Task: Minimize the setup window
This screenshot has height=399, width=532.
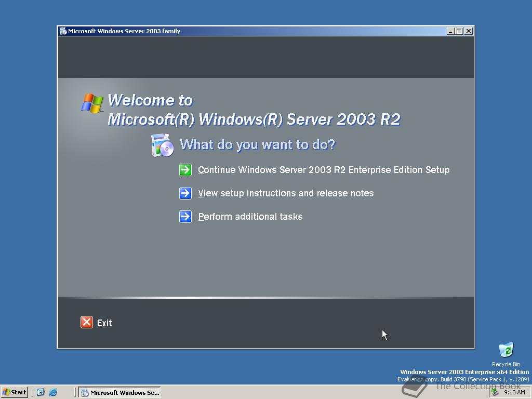Action: tap(450, 31)
